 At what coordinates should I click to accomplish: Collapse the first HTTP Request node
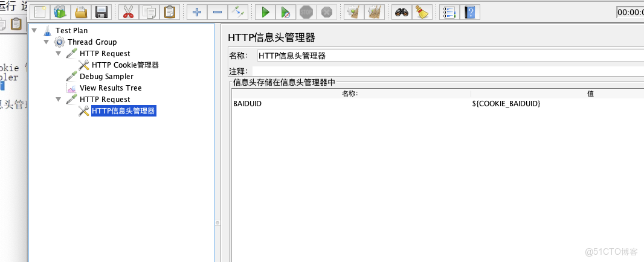coord(59,53)
